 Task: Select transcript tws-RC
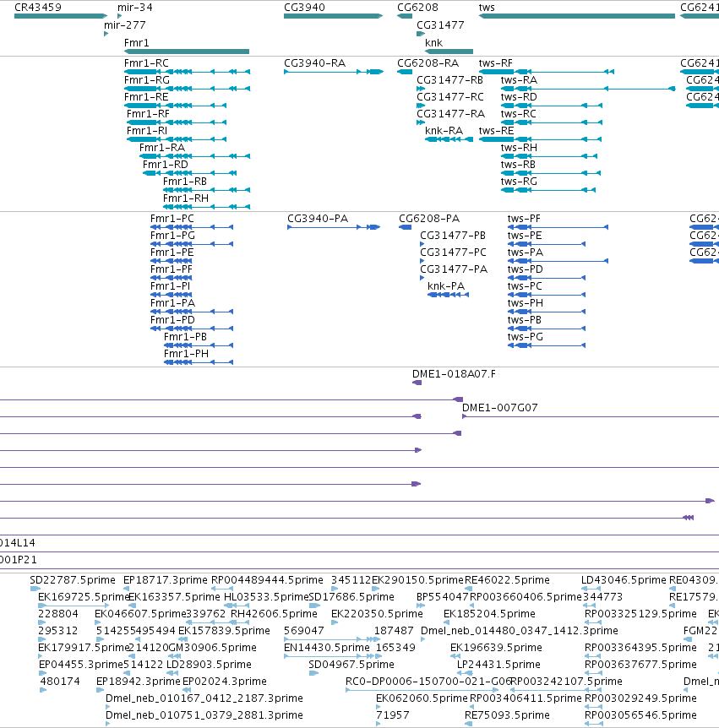click(x=552, y=122)
